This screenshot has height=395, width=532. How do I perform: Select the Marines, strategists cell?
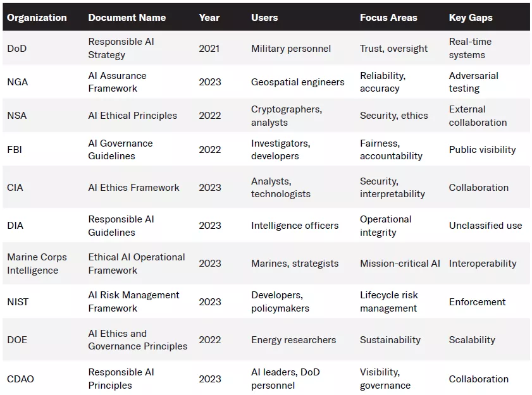tap(295, 264)
